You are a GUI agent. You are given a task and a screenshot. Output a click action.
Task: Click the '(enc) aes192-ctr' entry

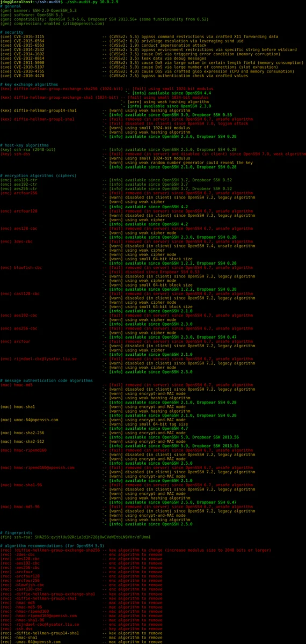click(x=19, y=184)
